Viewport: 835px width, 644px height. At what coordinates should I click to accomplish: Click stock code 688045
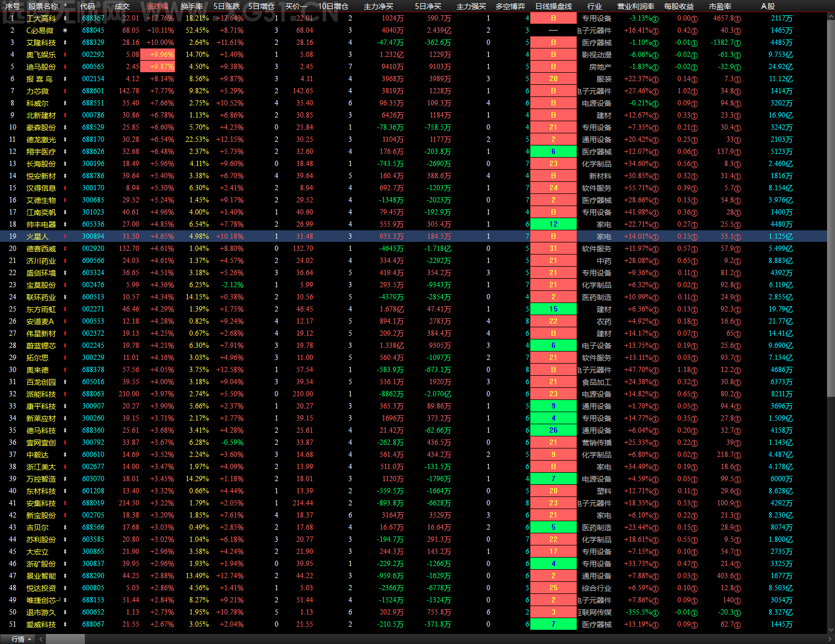pos(93,31)
